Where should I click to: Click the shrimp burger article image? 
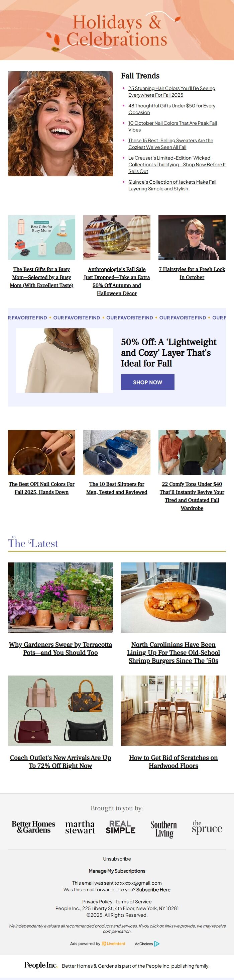(x=173, y=597)
